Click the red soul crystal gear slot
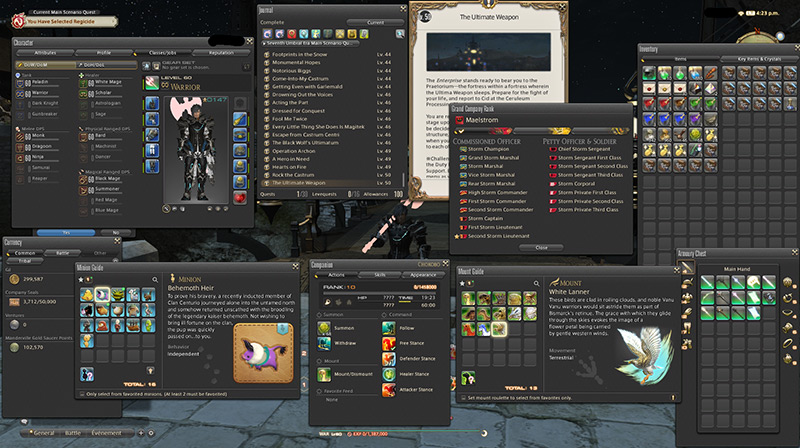This screenshot has height=448, width=800. coord(240,197)
